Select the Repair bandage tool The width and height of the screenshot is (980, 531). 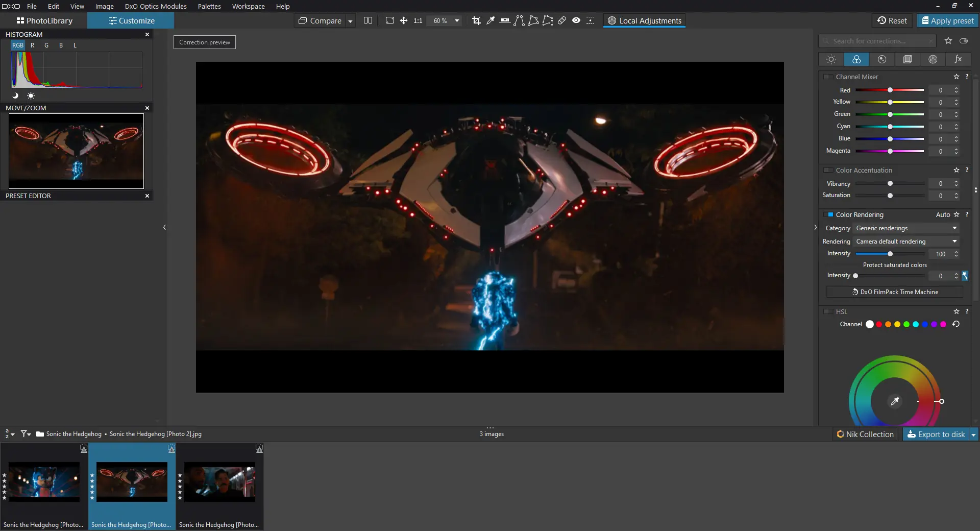[x=562, y=20]
